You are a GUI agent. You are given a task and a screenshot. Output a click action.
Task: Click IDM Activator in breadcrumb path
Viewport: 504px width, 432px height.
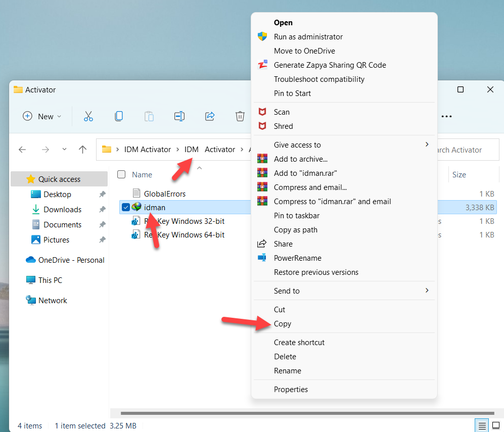[x=147, y=150]
